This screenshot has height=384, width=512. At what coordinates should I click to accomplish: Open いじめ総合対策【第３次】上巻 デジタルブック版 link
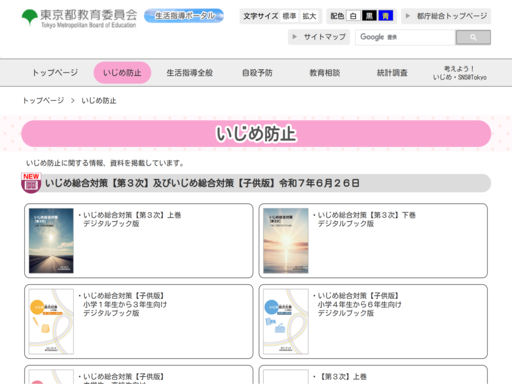(x=132, y=219)
